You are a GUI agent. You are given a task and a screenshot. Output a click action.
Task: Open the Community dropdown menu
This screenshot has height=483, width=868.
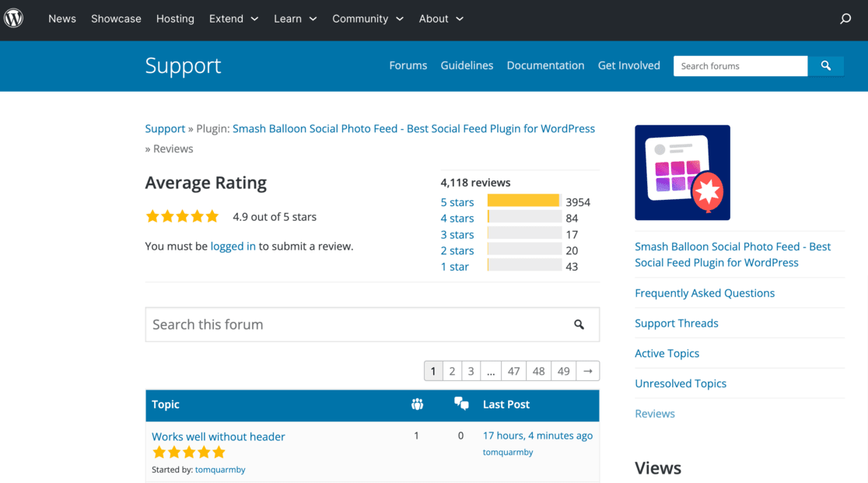(x=399, y=19)
